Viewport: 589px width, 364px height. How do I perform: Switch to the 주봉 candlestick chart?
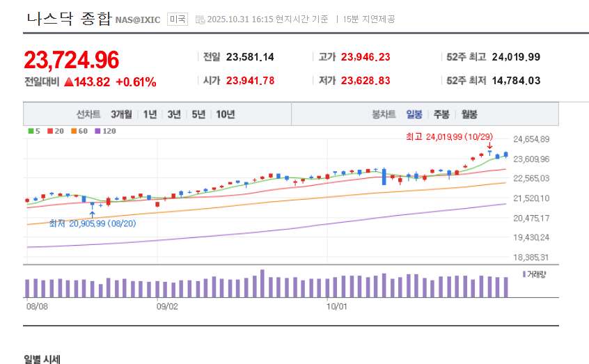click(x=441, y=114)
